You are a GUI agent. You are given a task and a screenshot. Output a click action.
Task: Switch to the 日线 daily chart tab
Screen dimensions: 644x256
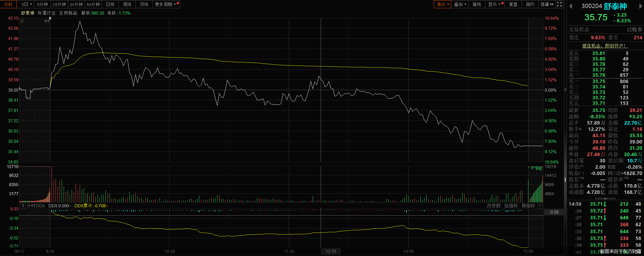click(110, 4)
